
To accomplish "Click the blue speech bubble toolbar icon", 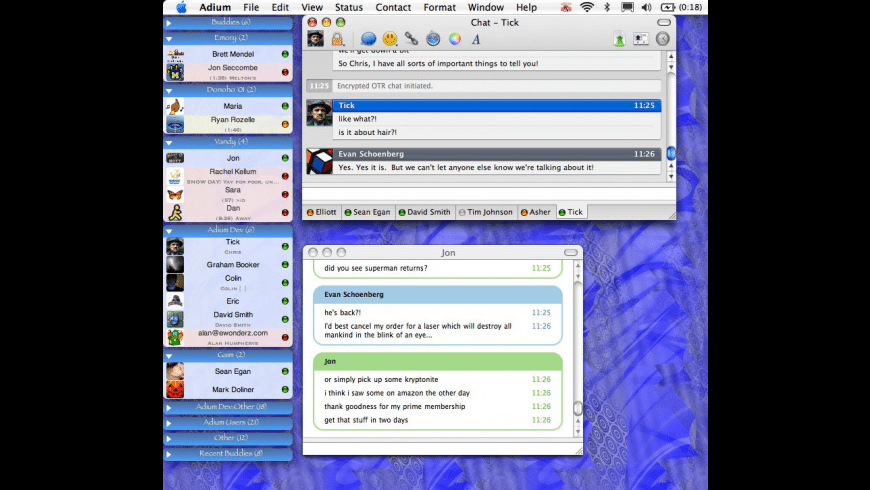I will [x=368, y=39].
